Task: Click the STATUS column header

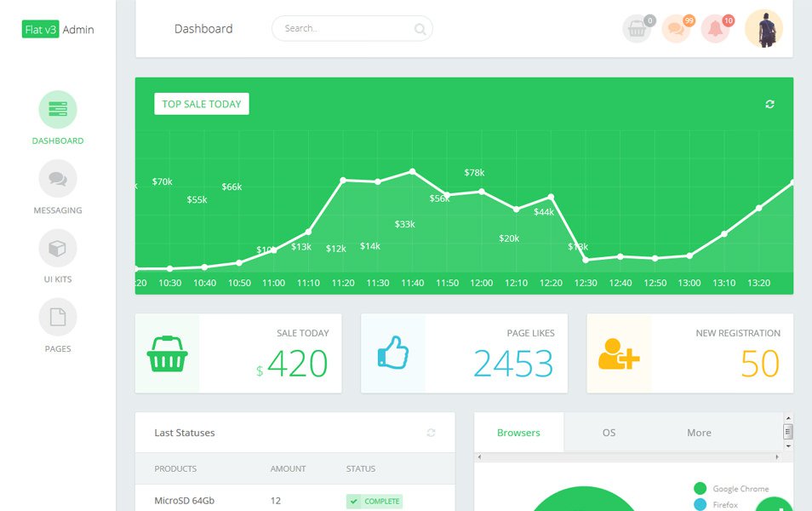Action: pyautogui.click(x=361, y=468)
